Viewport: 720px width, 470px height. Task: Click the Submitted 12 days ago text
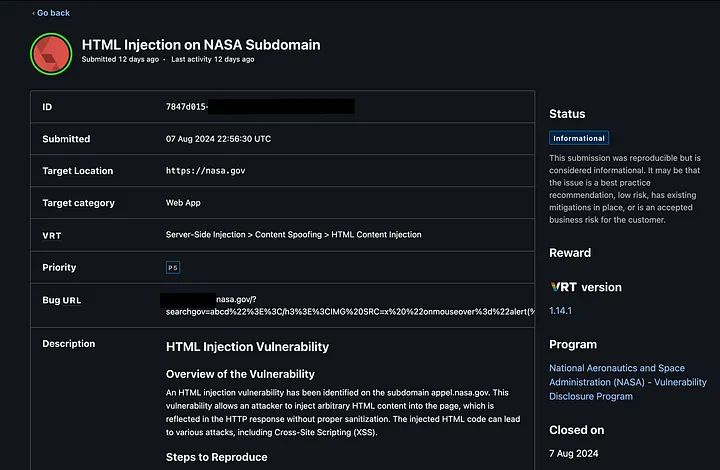tap(120, 60)
